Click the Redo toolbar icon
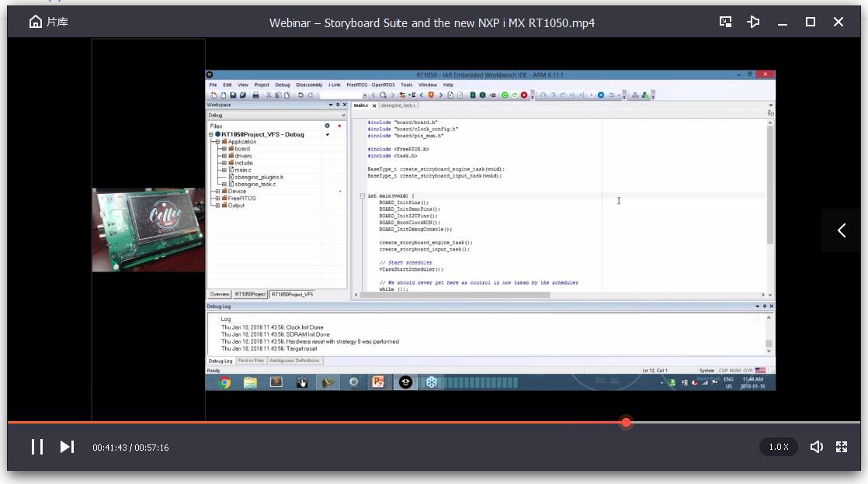This screenshot has height=484, width=868. tap(311, 95)
